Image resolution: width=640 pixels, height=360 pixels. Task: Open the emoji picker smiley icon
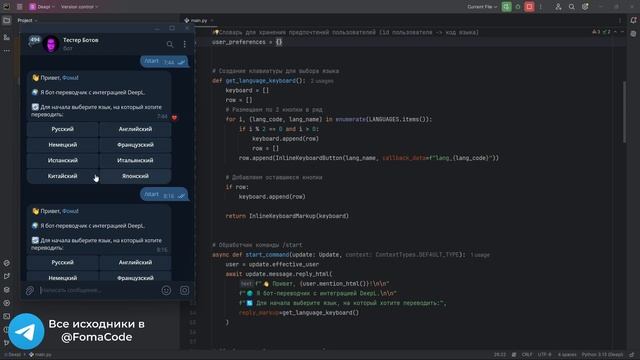(166, 290)
